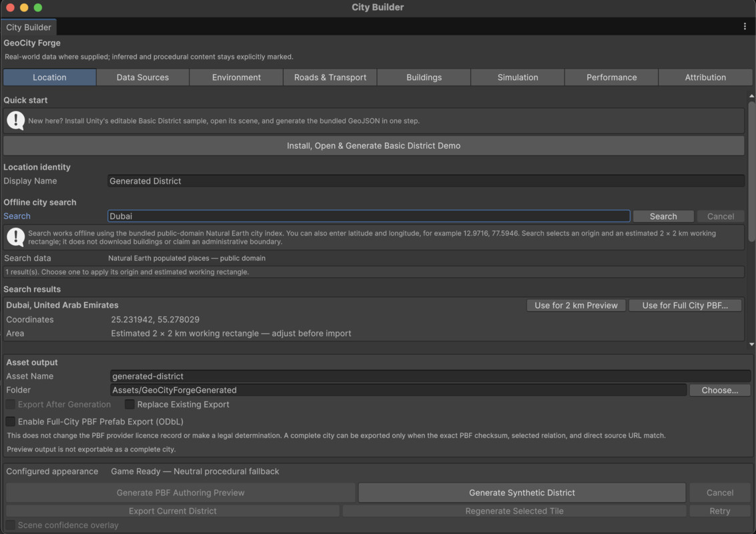The image size is (756, 534).
Task: Click the Quick start section heading
Action: (25, 100)
